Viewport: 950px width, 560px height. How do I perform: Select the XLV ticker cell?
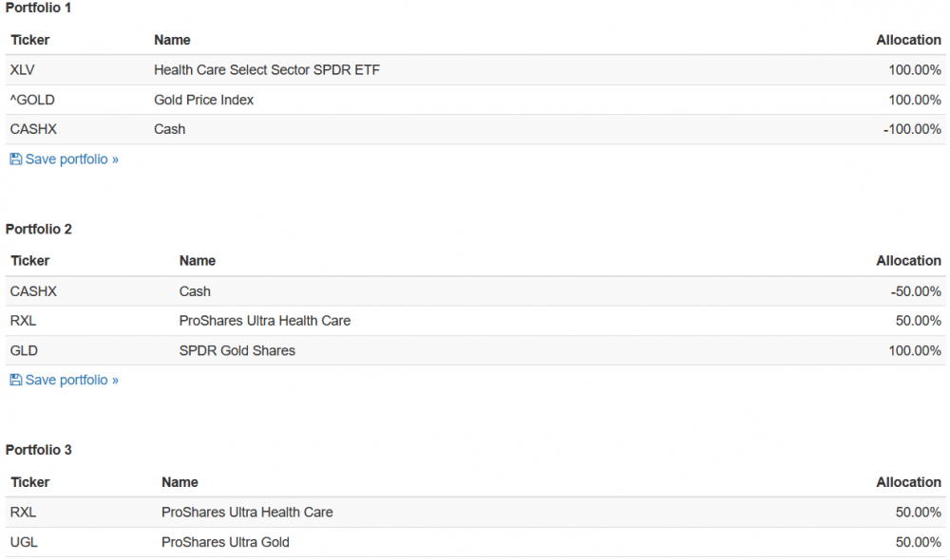click(x=23, y=69)
